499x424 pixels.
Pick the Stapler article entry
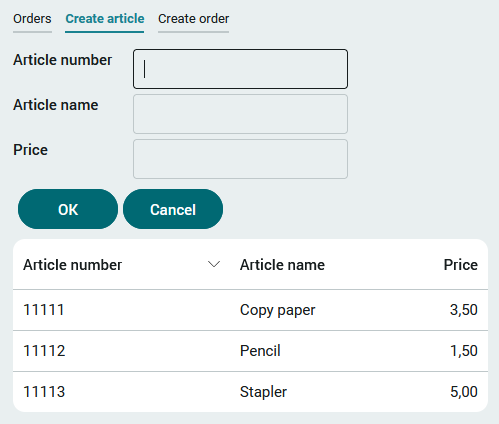(x=263, y=392)
